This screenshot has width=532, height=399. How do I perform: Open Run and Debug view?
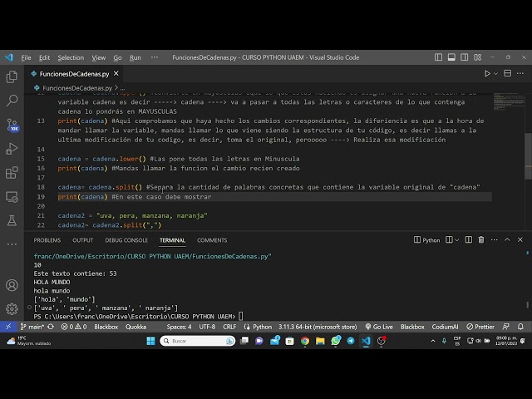tap(12, 149)
